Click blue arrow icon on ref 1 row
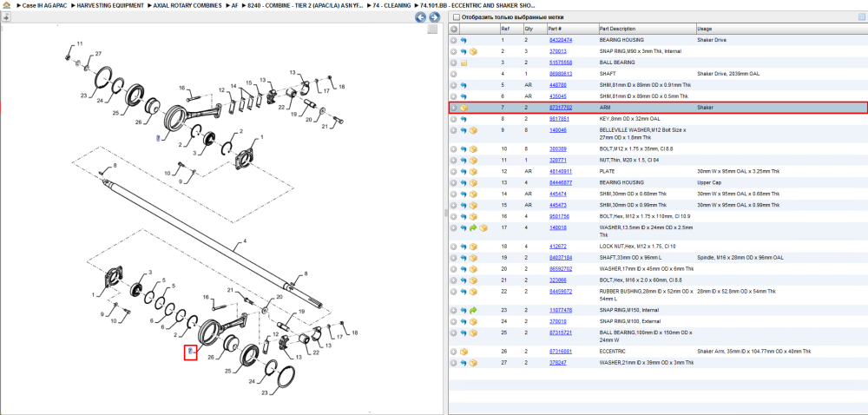This screenshot has width=868, height=415. pos(464,41)
